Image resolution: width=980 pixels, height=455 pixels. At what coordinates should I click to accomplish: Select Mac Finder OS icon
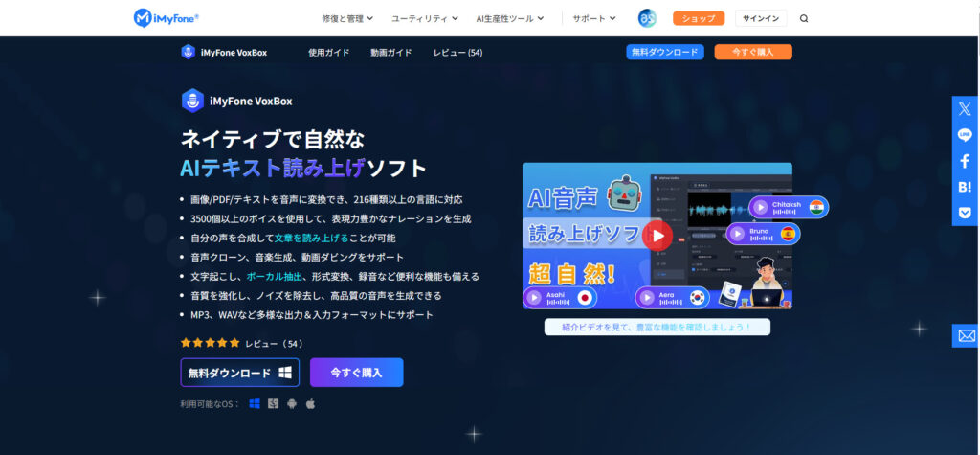click(273, 403)
